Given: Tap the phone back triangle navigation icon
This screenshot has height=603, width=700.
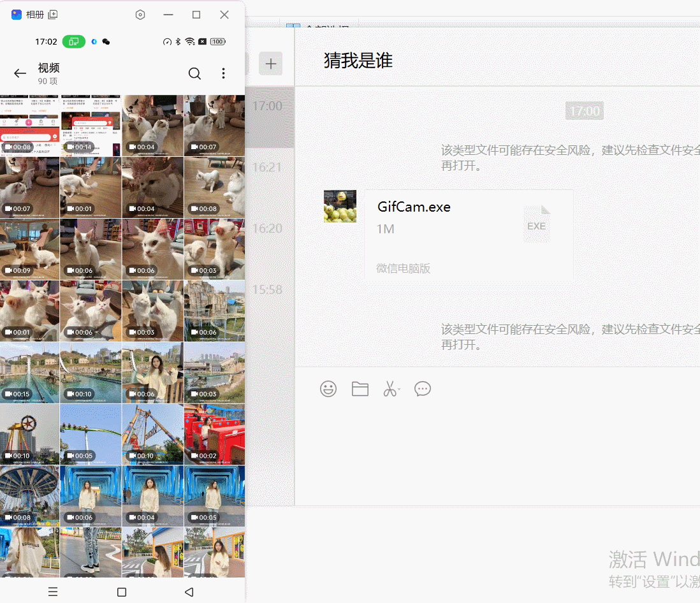Looking at the screenshot, I should tap(189, 592).
